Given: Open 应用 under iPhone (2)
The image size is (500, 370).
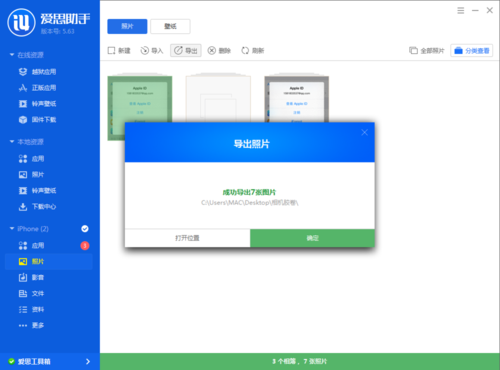Looking at the screenshot, I should (31, 246).
